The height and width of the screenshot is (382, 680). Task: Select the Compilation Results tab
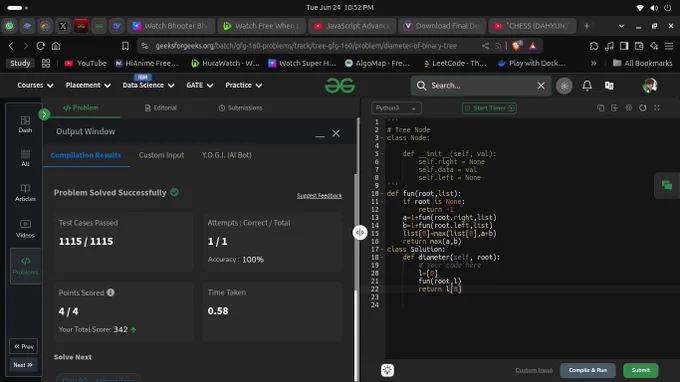[85, 155]
